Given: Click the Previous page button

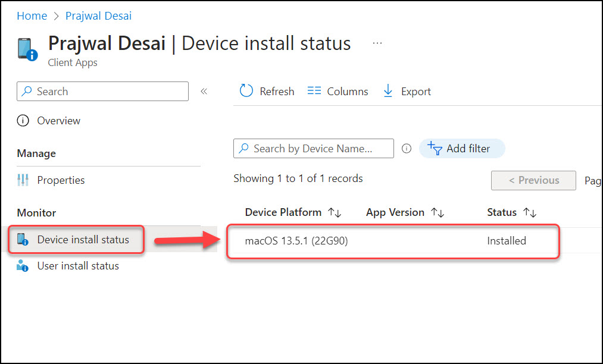Looking at the screenshot, I should pos(533,180).
